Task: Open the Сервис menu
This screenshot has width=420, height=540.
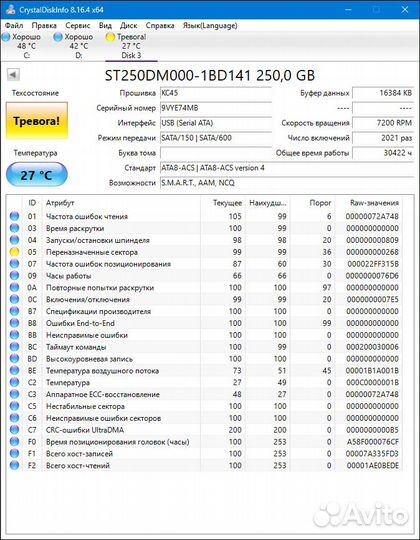Action: 77,25
